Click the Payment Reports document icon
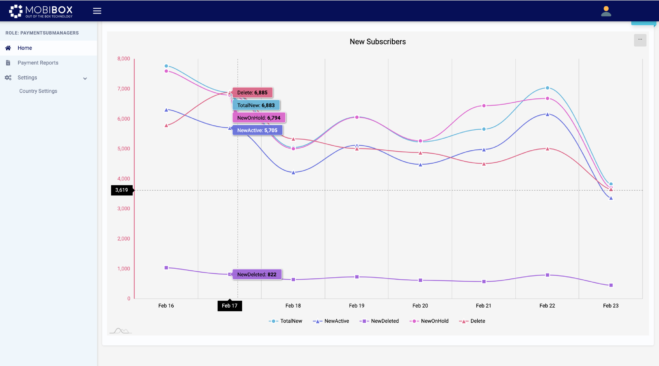 click(x=8, y=63)
